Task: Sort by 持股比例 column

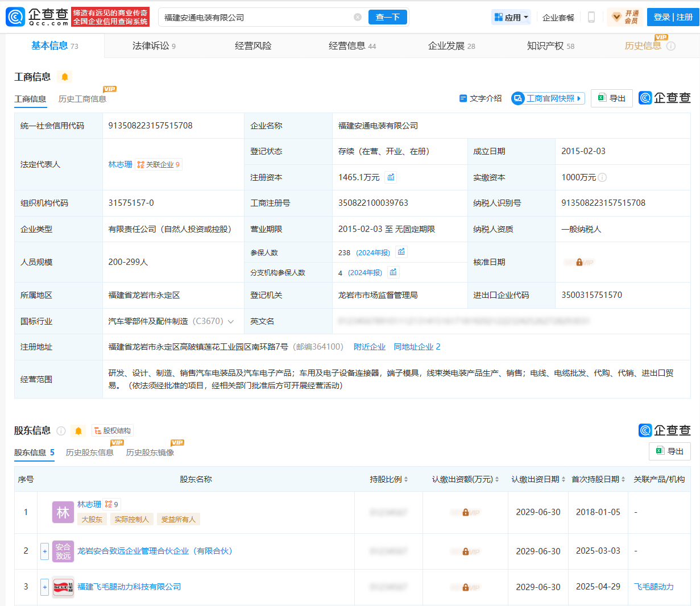Action: pyautogui.click(x=389, y=479)
